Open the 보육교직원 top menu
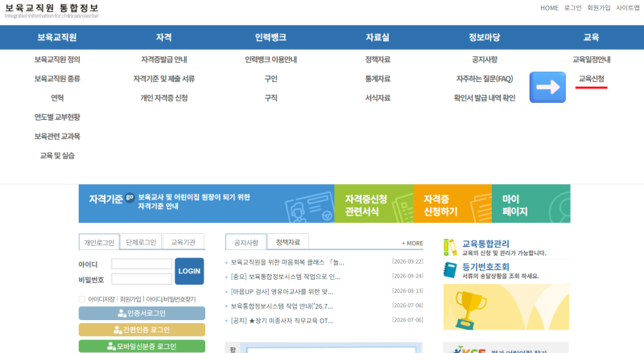Screen dimensions: 644x353 click(x=57, y=37)
